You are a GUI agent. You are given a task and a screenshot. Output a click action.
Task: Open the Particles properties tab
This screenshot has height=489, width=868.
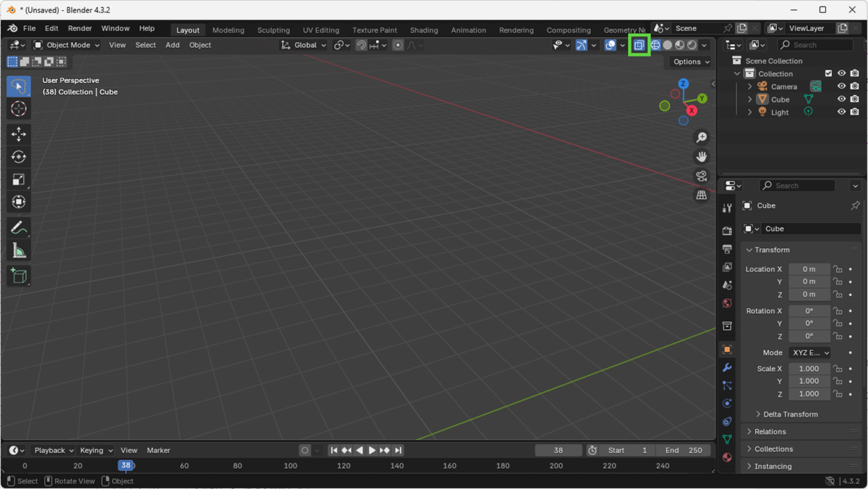[x=727, y=386]
